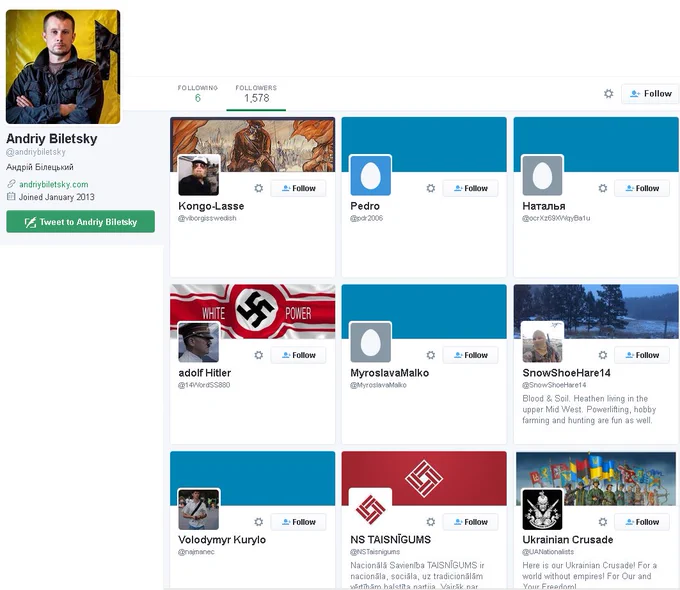Tweet to Andriy Biletsky button
This screenshot has width=680, height=590.
click(x=81, y=222)
